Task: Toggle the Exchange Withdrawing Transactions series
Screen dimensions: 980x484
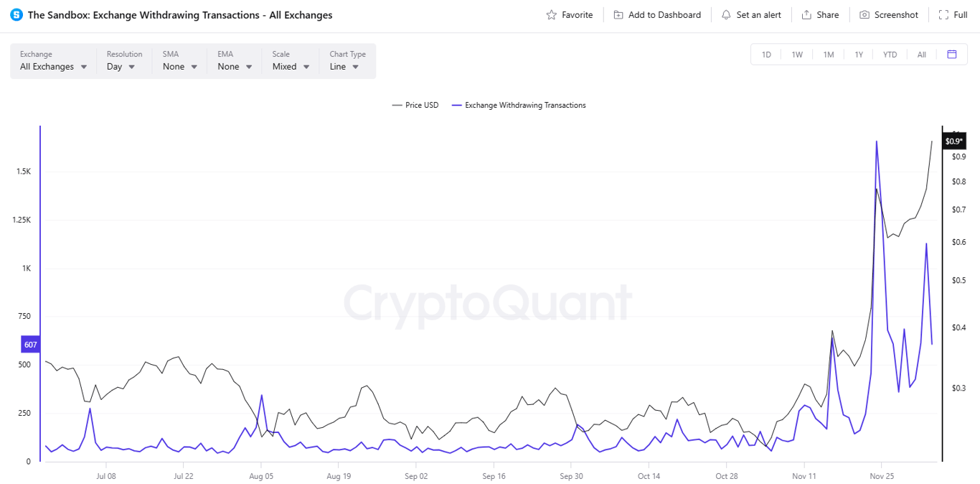Action: (519, 105)
